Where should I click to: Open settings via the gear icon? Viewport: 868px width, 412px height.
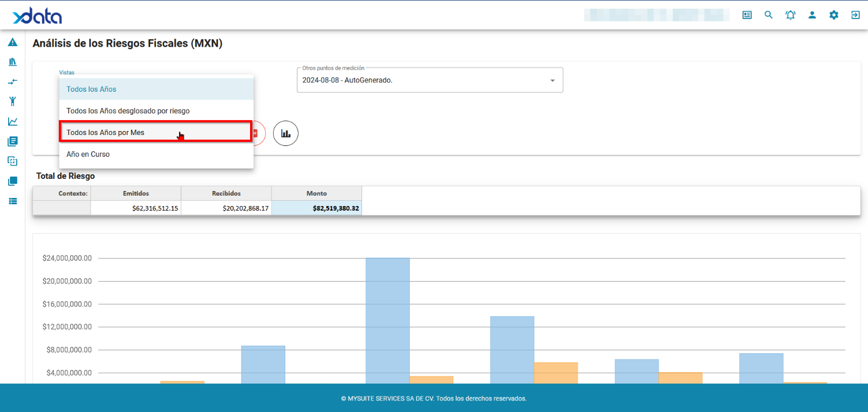click(834, 15)
